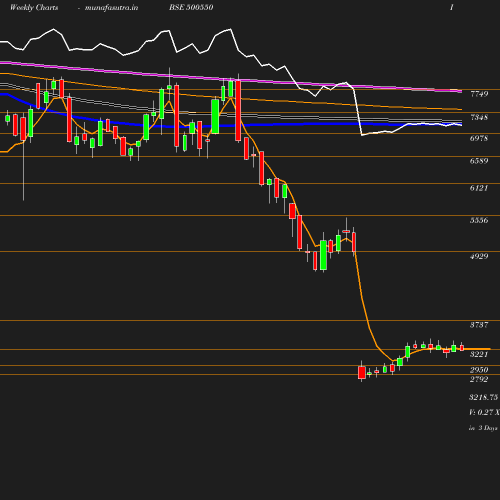Click the 'BSE 509550' symbol label
This screenshot has height=500, width=500.
[191, 7]
